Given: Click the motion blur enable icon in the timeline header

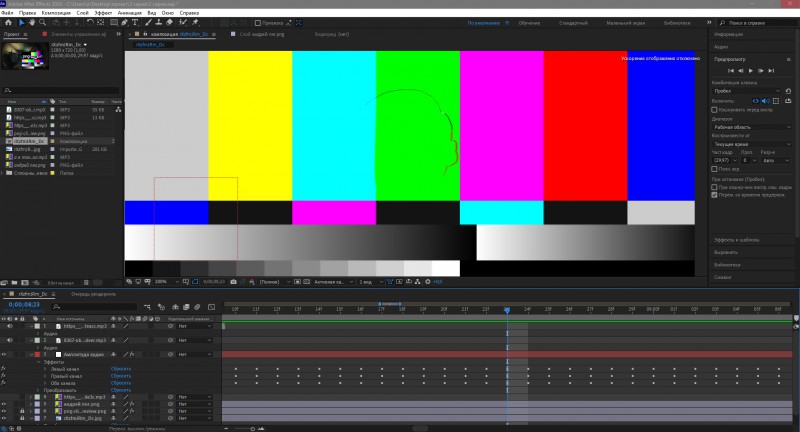Looking at the screenshot, I should [x=197, y=307].
